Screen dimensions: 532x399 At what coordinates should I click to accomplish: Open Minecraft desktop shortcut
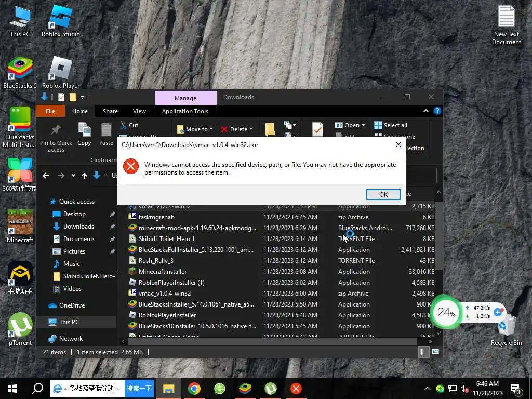click(20, 227)
